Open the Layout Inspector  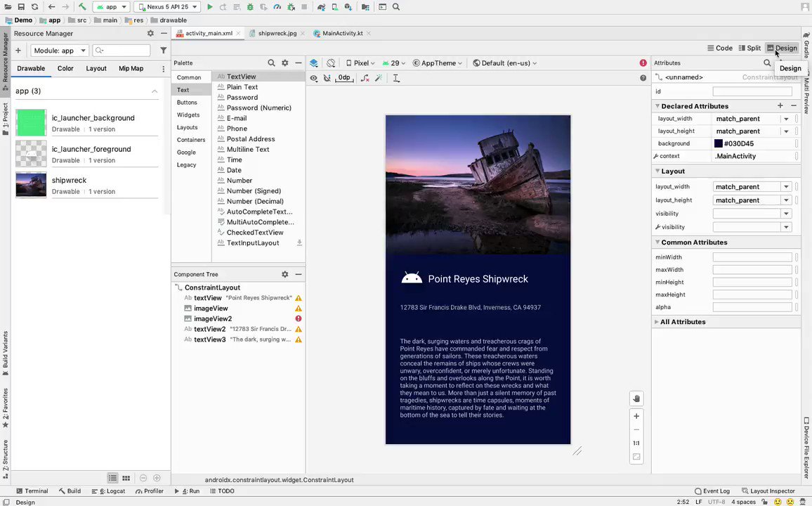768,491
